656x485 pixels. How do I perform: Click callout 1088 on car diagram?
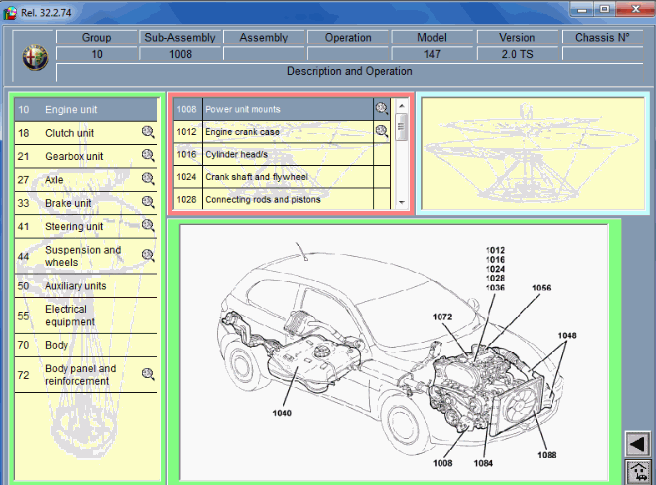pos(547,455)
